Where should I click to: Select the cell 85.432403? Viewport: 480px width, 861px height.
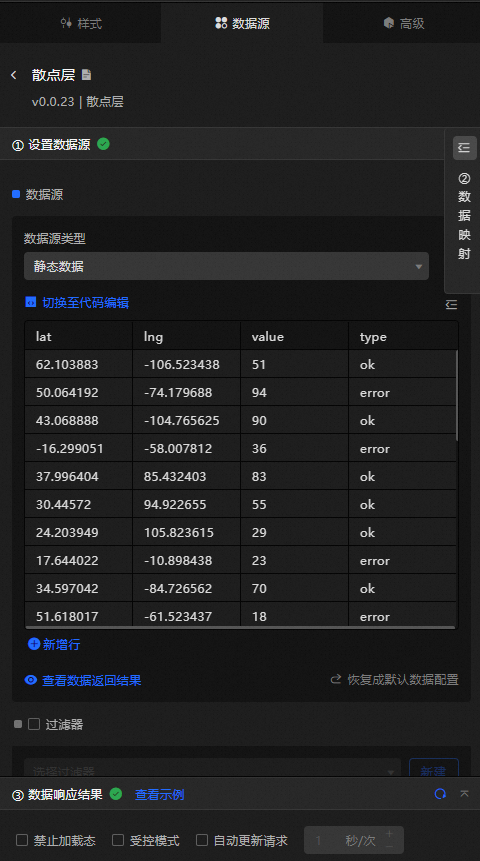pyautogui.click(x=187, y=476)
